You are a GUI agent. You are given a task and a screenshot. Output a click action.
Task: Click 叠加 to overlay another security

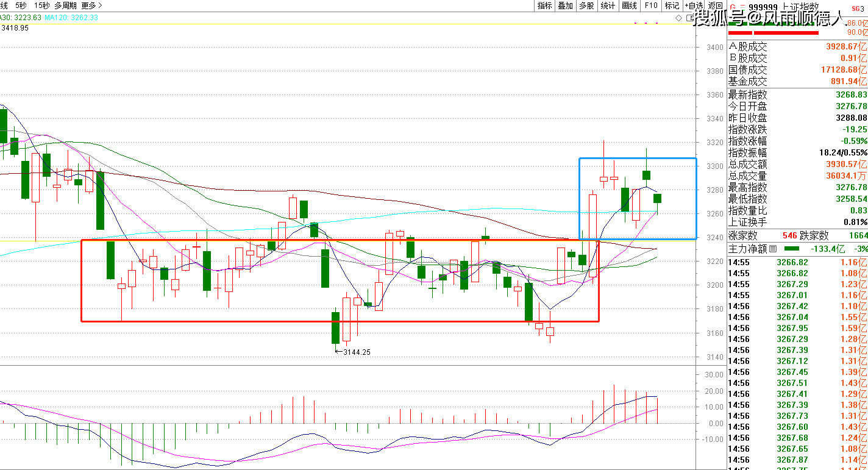point(566,5)
